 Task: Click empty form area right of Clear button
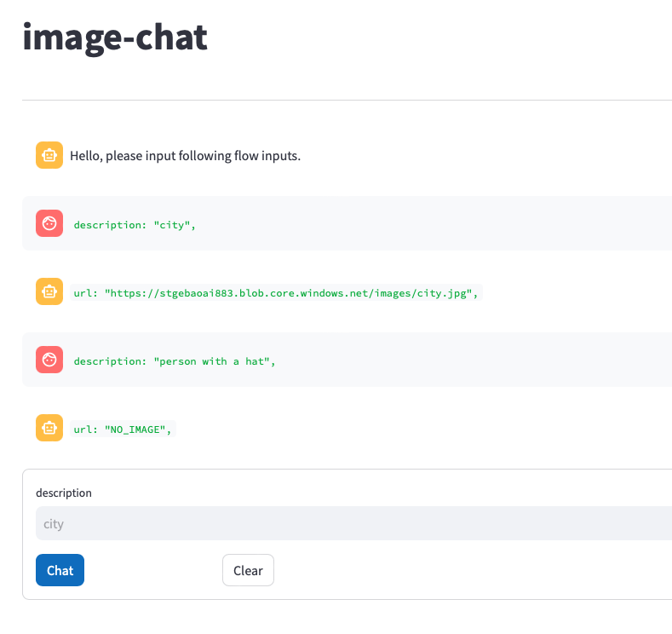click(x=468, y=570)
